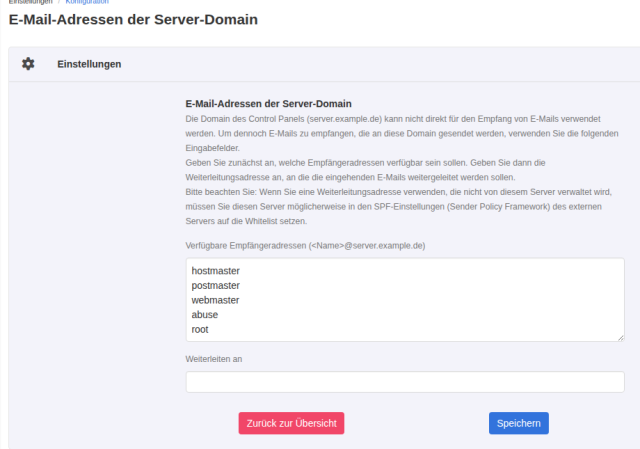Select the 'webmaster' line in the textarea

point(215,300)
